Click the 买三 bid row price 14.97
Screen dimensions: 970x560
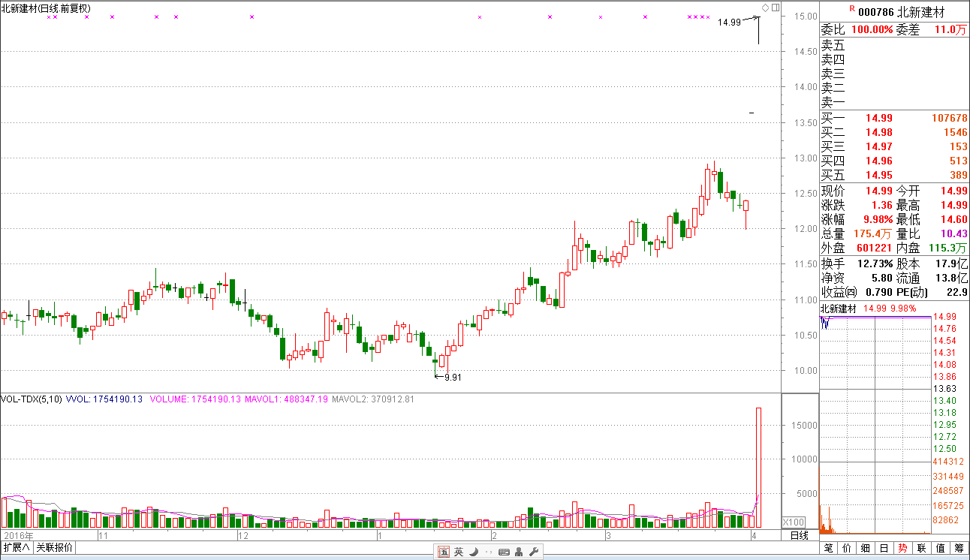pyautogui.click(x=879, y=146)
